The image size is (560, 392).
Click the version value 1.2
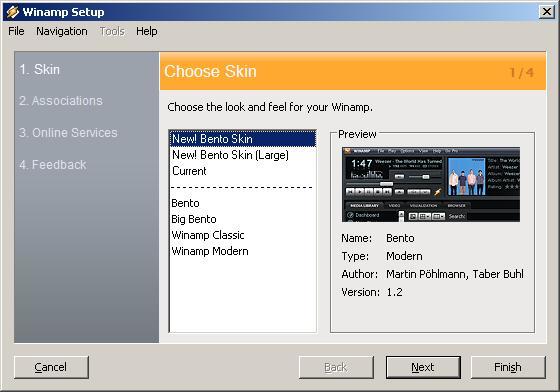coord(394,292)
